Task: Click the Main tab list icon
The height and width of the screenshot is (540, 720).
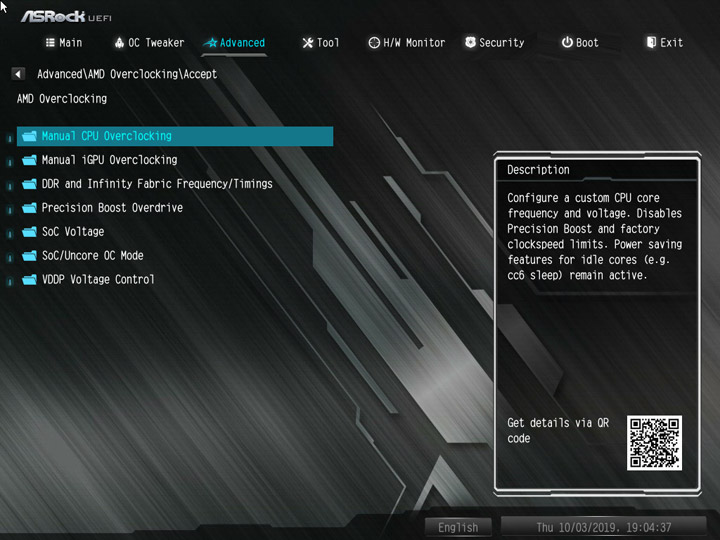Action: [50, 43]
